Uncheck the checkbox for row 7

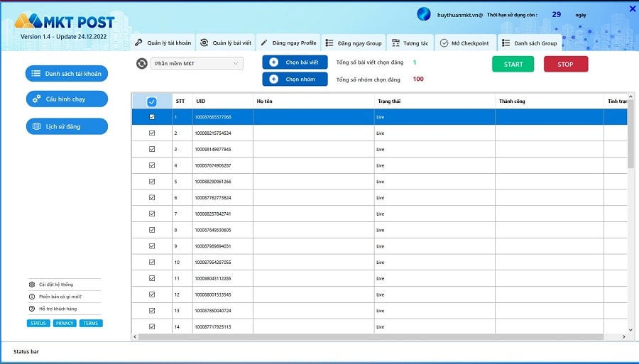click(152, 214)
